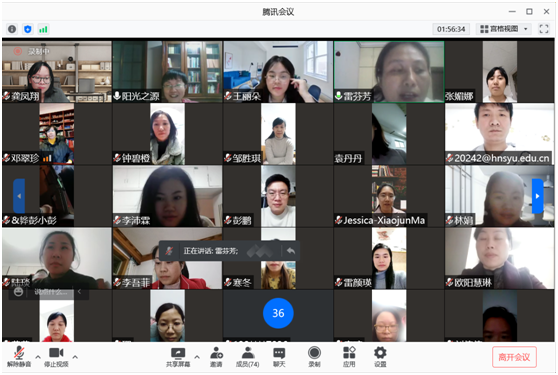Click the blue security shield icon
558x375 pixels.
point(28,29)
